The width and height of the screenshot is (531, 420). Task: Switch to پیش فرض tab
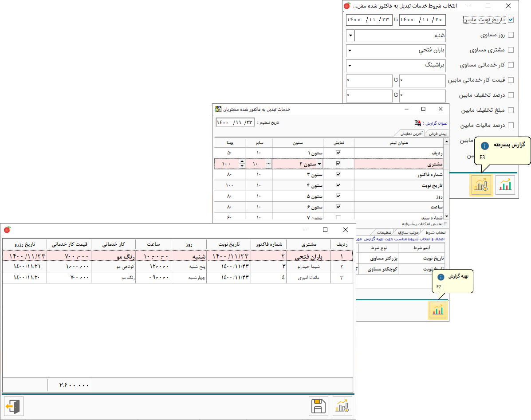click(x=437, y=133)
